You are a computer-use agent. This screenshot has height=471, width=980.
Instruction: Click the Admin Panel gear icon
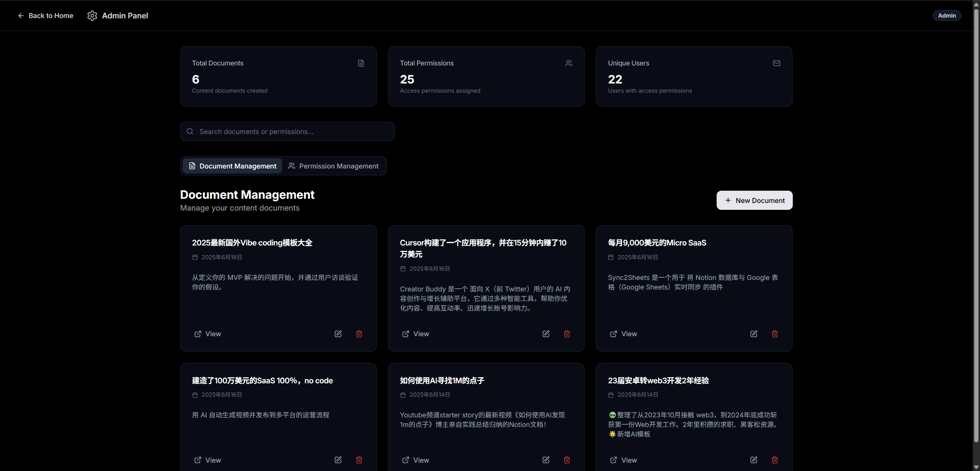92,16
